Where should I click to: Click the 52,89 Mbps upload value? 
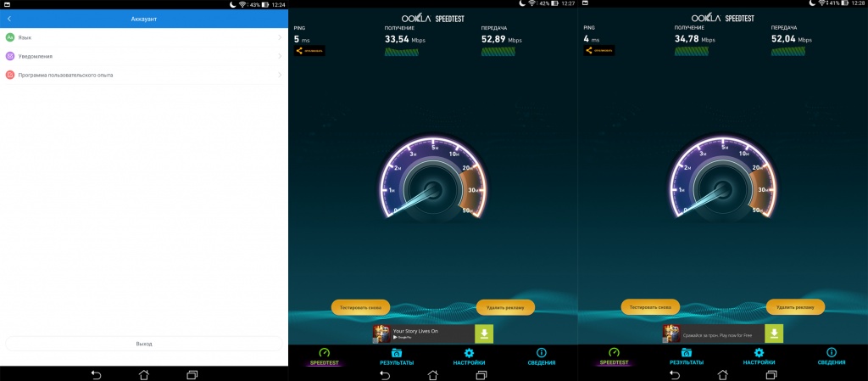coord(502,39)
